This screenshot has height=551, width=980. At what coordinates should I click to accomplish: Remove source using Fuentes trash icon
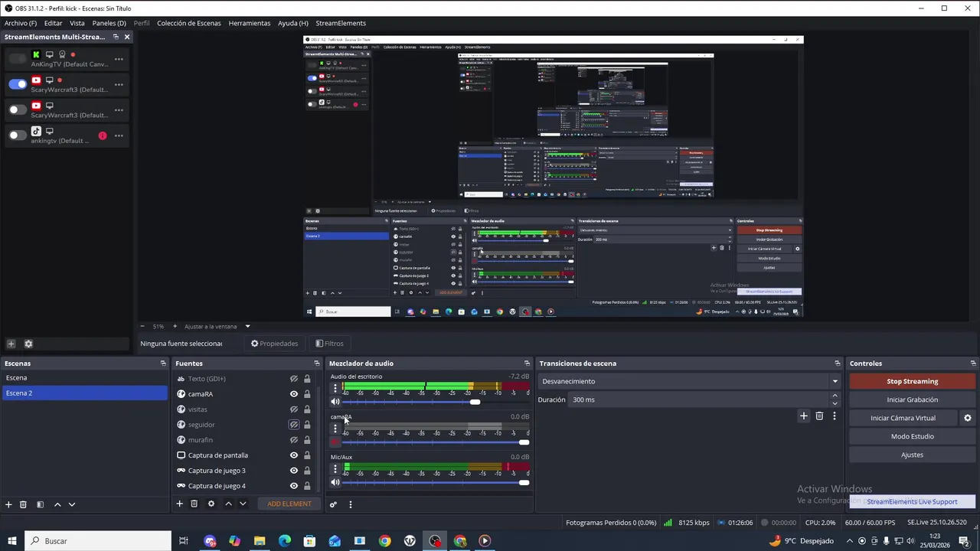tap(194, 504)
